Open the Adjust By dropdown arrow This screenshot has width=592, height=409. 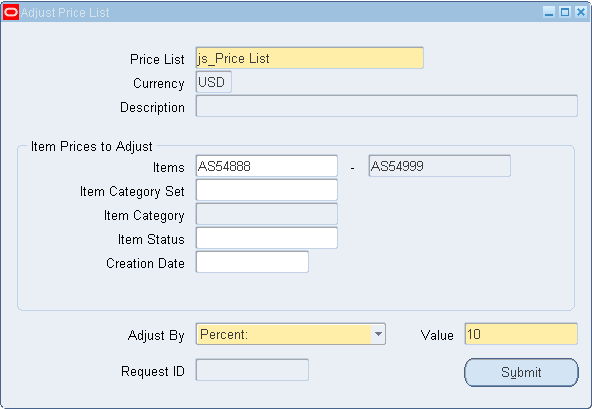click(x=378, y=334)
